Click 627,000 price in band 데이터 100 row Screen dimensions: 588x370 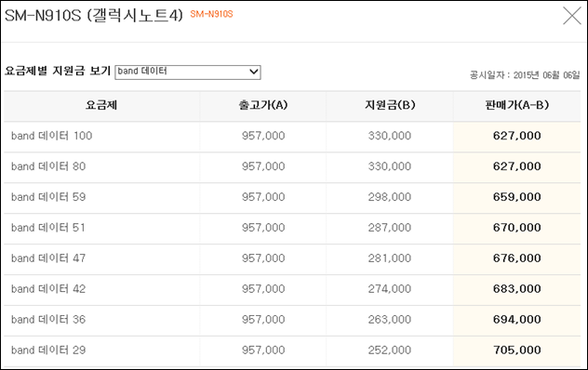[x=517, y=136]
